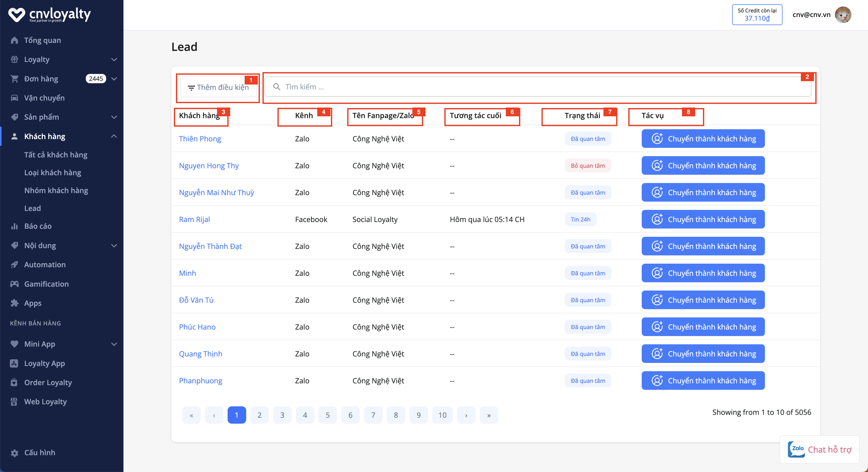Go to pagination page 5
This screenshot has width=868, height=472.
coord(328,415)
